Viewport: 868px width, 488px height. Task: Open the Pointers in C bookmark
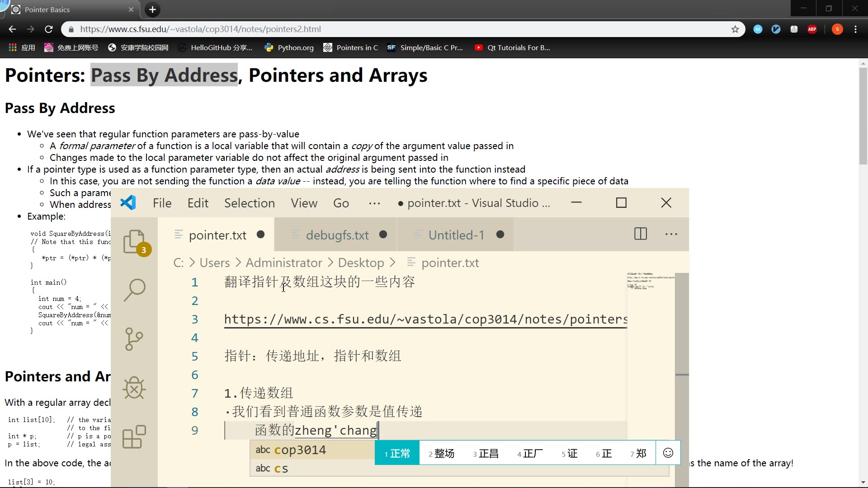tap(350, 47)
